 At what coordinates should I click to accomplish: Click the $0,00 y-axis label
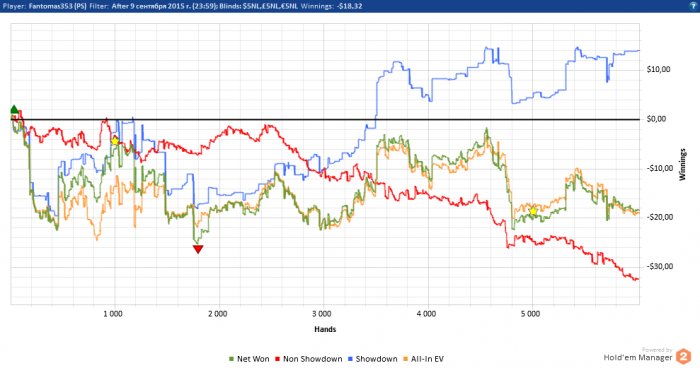[x=656, y=119]
